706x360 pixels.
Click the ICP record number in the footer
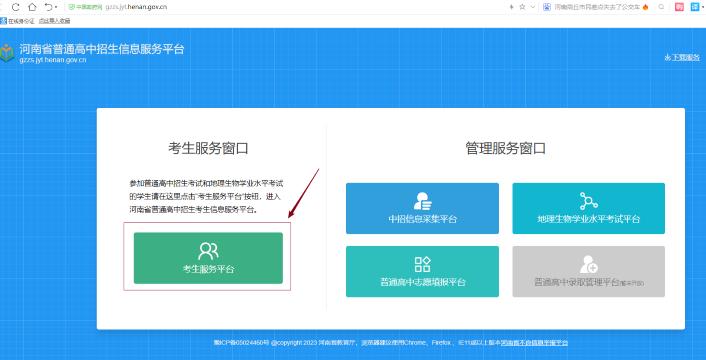click(x=241, y=343)
